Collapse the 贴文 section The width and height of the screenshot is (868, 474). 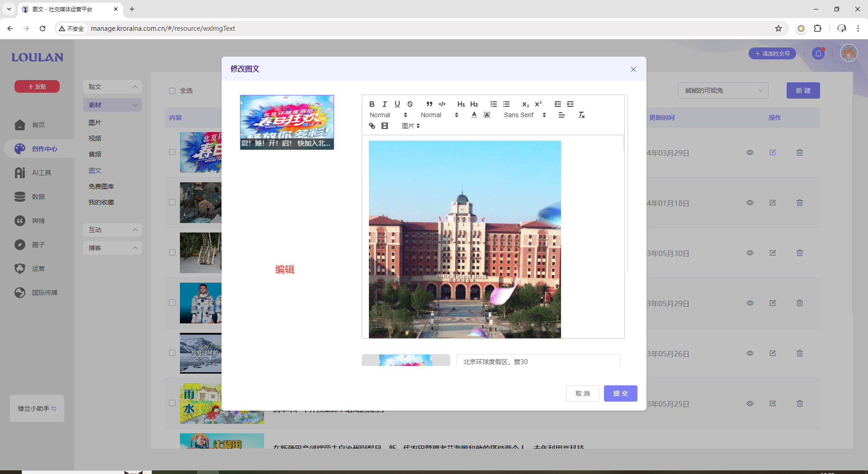[x=113, y=87]
